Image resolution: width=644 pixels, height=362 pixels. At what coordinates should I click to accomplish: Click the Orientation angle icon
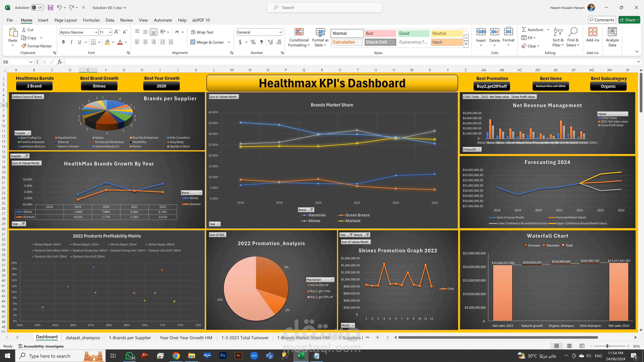163,32
